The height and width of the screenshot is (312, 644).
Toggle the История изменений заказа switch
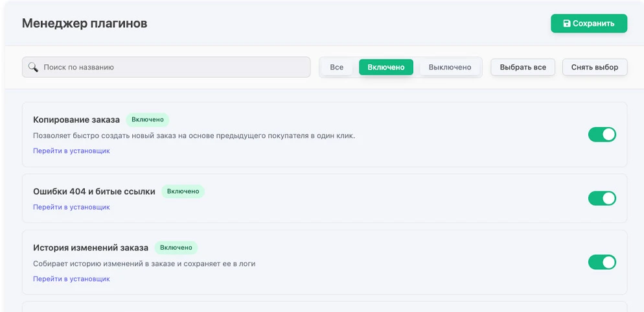[601, 262]
